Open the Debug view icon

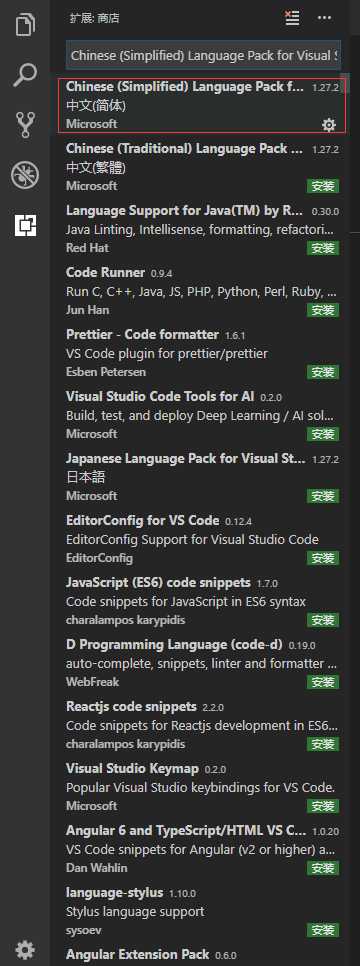(25, 176)
